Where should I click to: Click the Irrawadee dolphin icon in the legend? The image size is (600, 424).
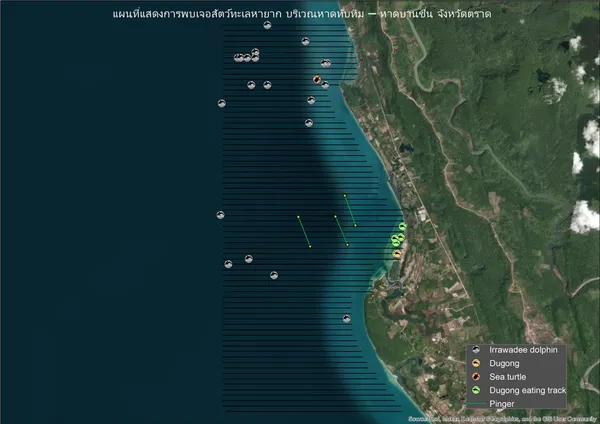[x=477, y=351]
